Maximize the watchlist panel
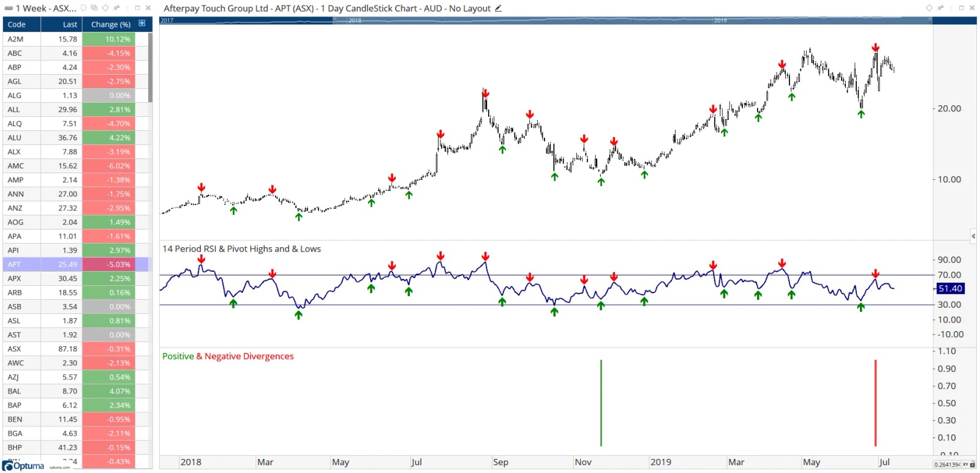The height and width of the screenshot is (473, 980). (x=138, y=8)
